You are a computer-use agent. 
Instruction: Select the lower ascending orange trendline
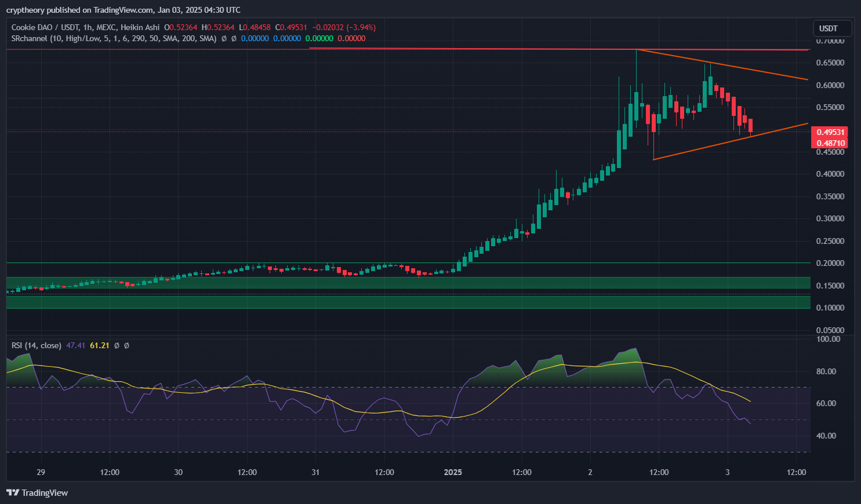click(x=731, y=141)
